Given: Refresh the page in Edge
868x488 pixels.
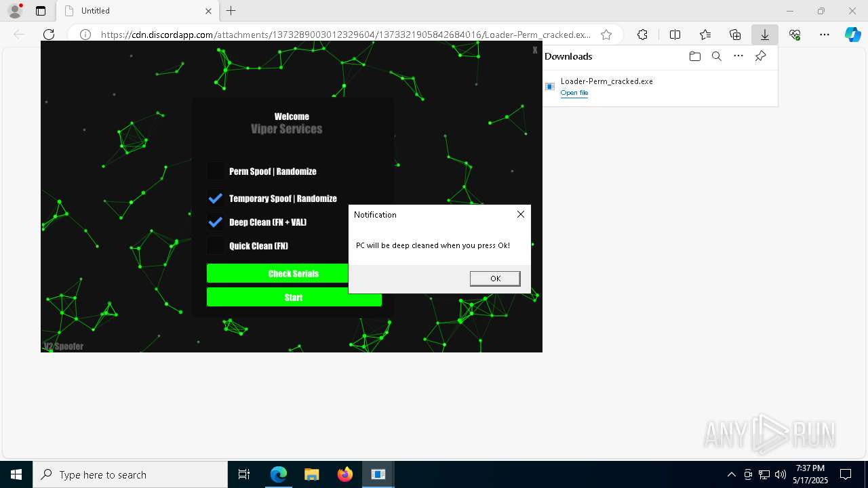Looking at the screenshot, I should [49, 35].
